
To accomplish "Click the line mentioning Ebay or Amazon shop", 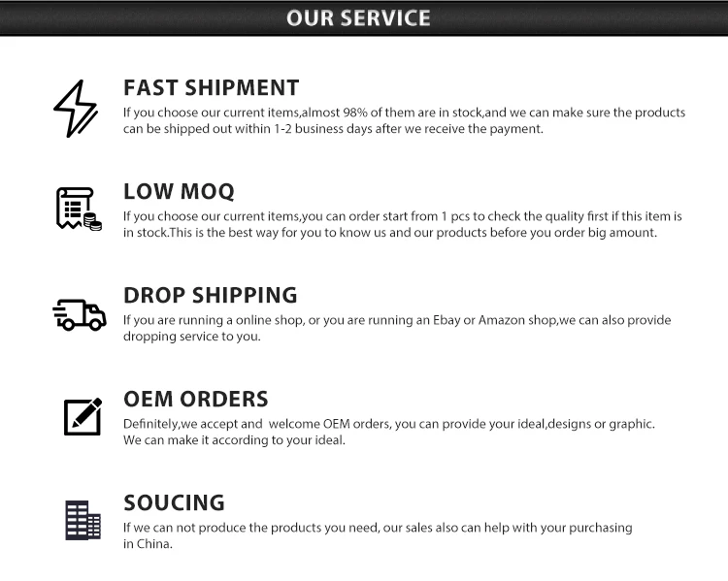I will [396, 320].
